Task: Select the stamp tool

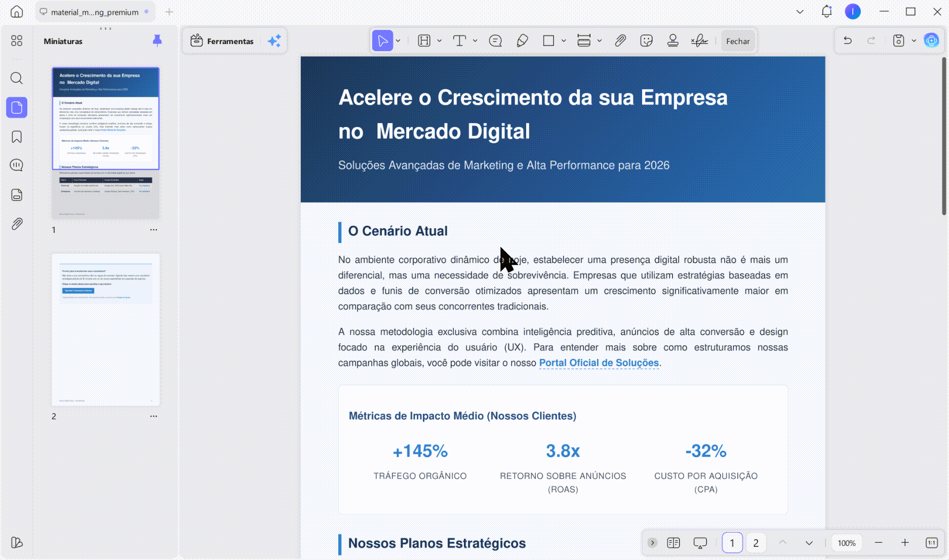Action: (x=673, y=41)
